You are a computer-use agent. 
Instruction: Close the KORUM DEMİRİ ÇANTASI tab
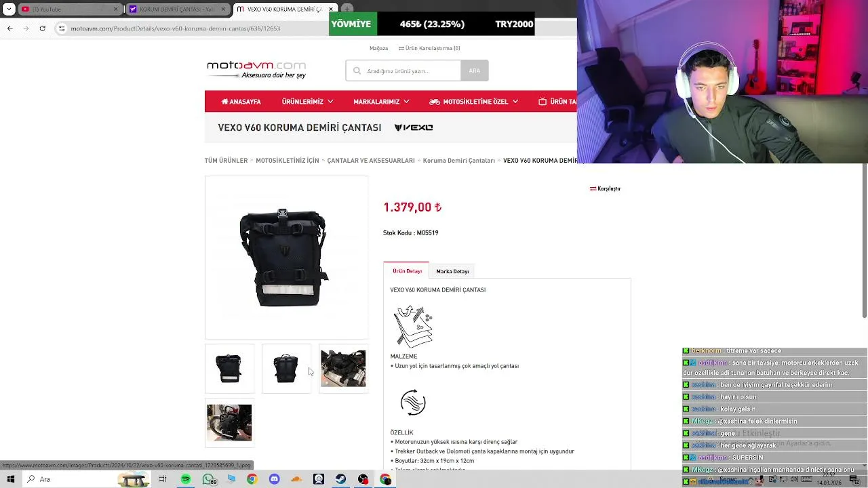(x=223, y=9)
